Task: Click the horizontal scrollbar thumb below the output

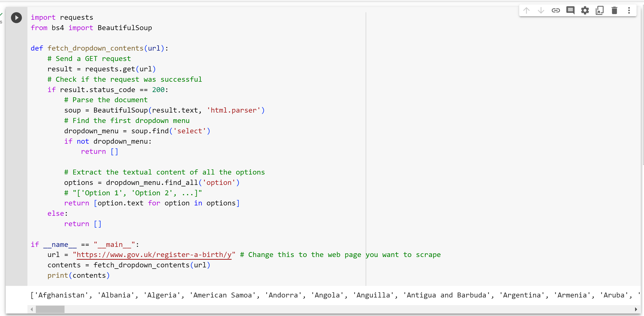Action: pos(50,309)
